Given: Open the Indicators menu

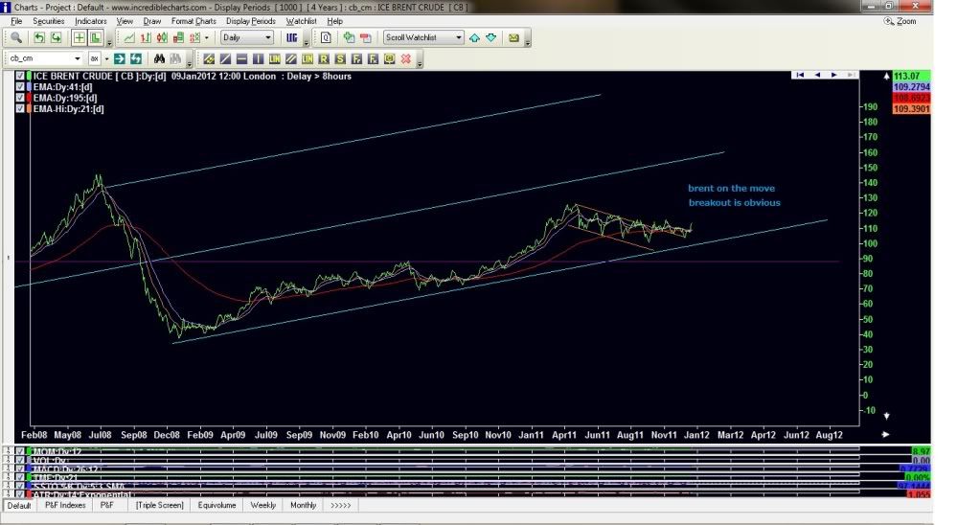Looking at the screenshot, I should [91, 21].
